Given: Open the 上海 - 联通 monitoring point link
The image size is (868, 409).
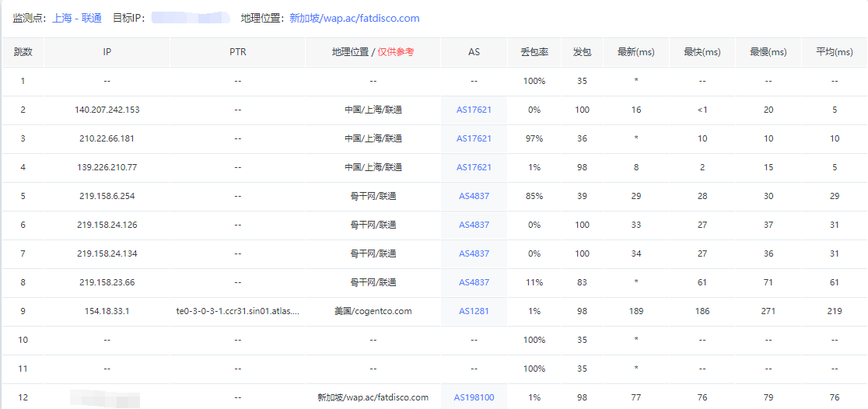Looking at the screenshot, I should 77,18.
